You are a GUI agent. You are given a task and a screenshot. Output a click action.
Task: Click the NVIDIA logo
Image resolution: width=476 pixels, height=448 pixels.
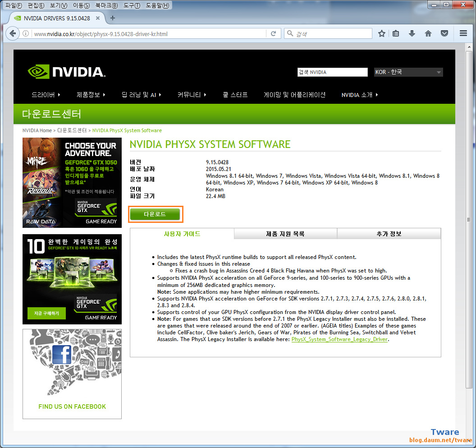pyautogui.click(x=66, y=72)
